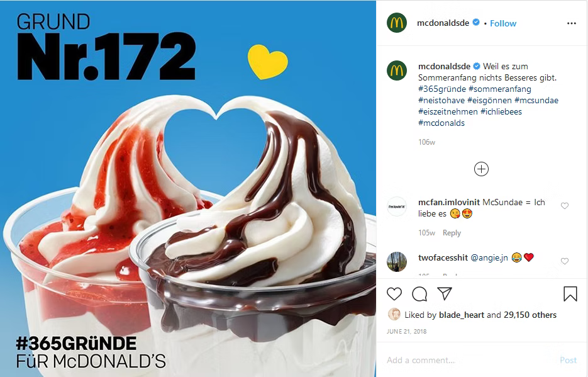Open McDonald's avatar beside the caption
The height and width of the screenshot is (377, 588).
coord(397,70)
